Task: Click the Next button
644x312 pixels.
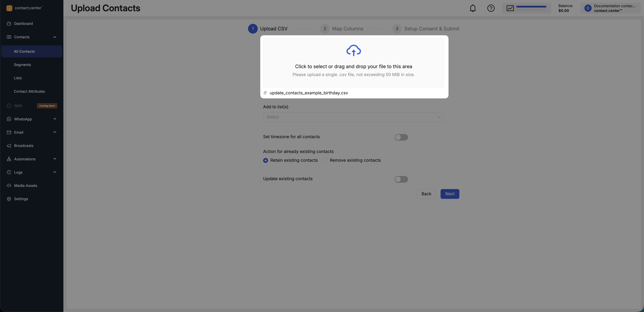Action: click(x=449, y=194)
